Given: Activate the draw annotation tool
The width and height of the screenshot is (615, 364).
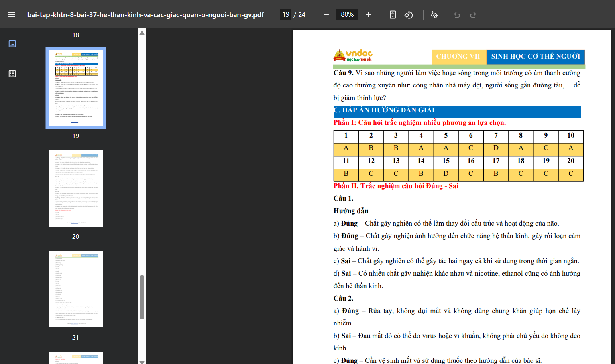Looking at the screenshot, I should (434, 15).
